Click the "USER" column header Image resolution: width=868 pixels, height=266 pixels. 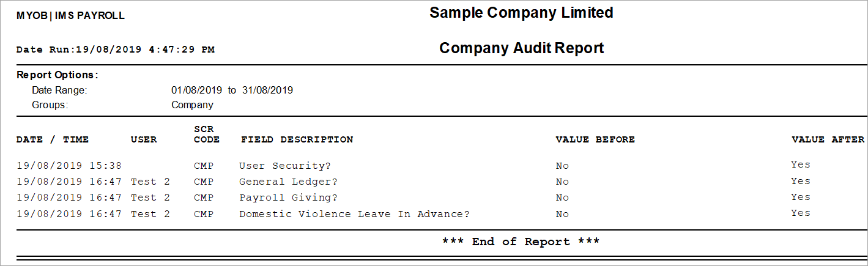(144, 139)
